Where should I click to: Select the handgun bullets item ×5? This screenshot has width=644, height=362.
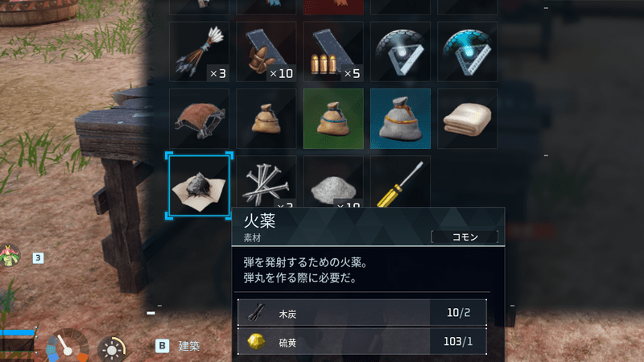point(333,51)
